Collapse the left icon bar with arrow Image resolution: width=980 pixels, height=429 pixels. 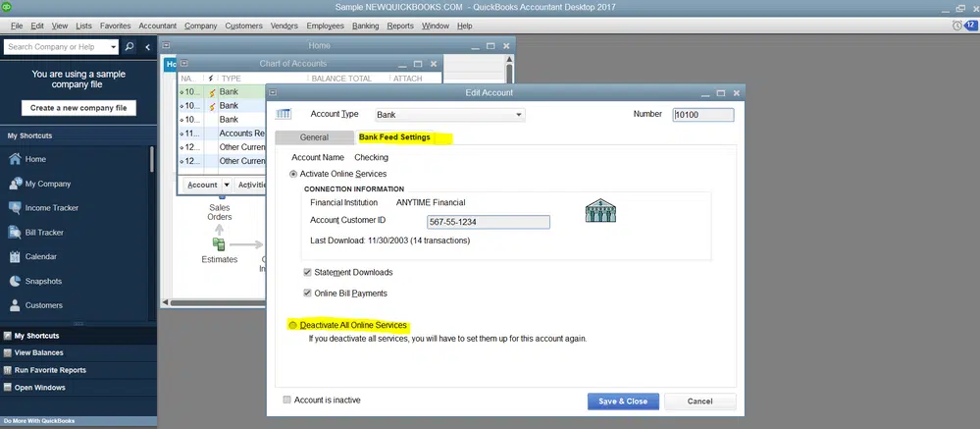pos(147,47)
